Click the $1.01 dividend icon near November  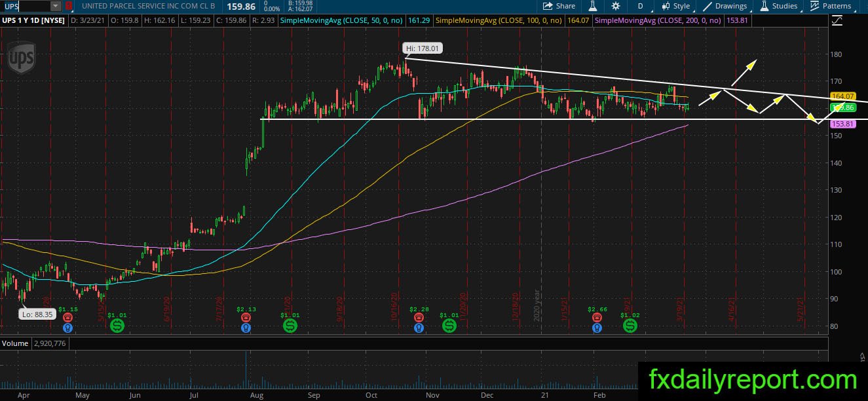pos(449,325)
